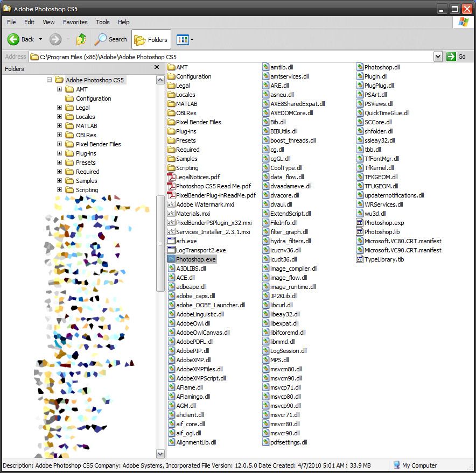This screenshot has width=476, height=473.
Task: Select the A3DLIBS.dll file icon
Action: (x=172, y=269)
